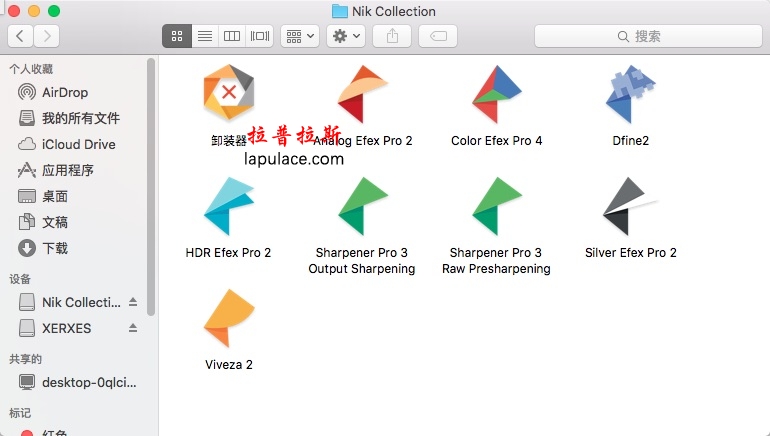Open the 卸装器 uninstaller icon
Viewport: 770px width, 436px height.
pos(229,93)
